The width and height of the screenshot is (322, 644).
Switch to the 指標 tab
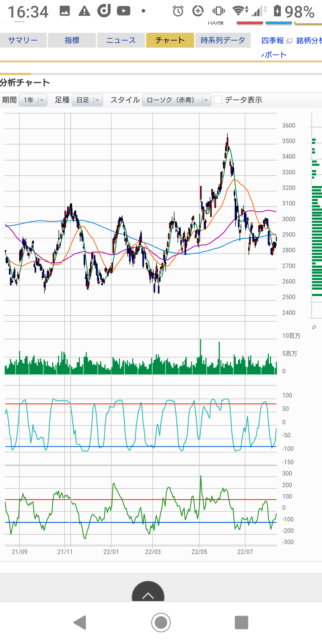[72, 40]
